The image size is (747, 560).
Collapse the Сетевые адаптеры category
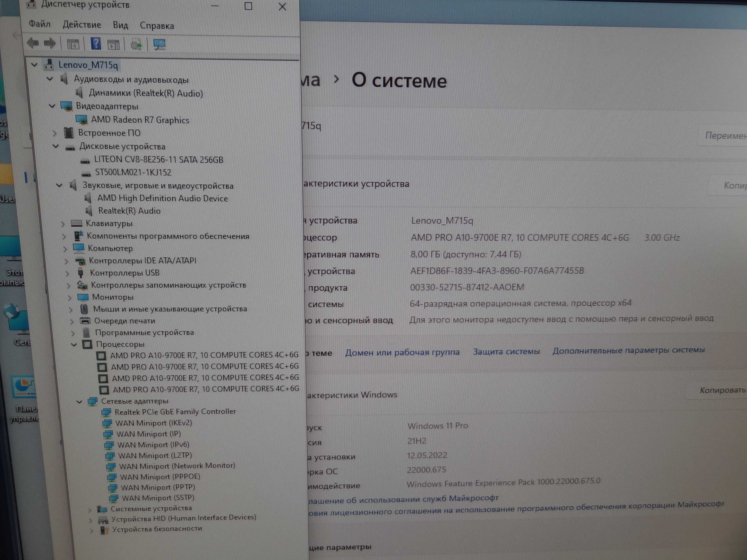(79, 402)
